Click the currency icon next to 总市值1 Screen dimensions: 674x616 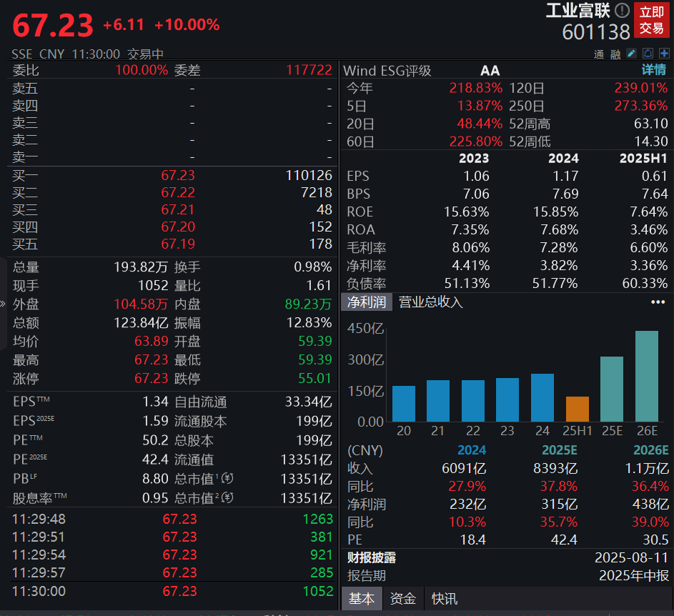227,478
